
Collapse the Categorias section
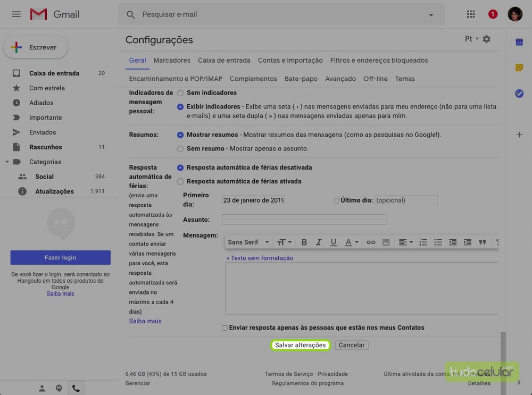click(x=7, y=162)
